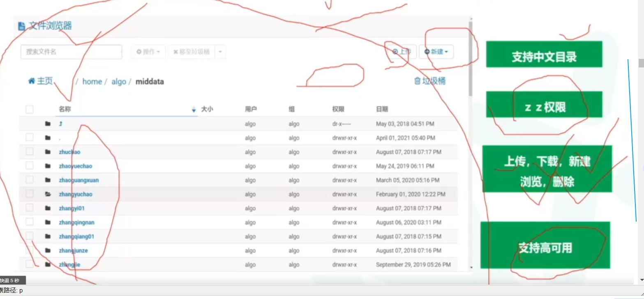Click the file list scrollbar down arrow

coord(471,267)
